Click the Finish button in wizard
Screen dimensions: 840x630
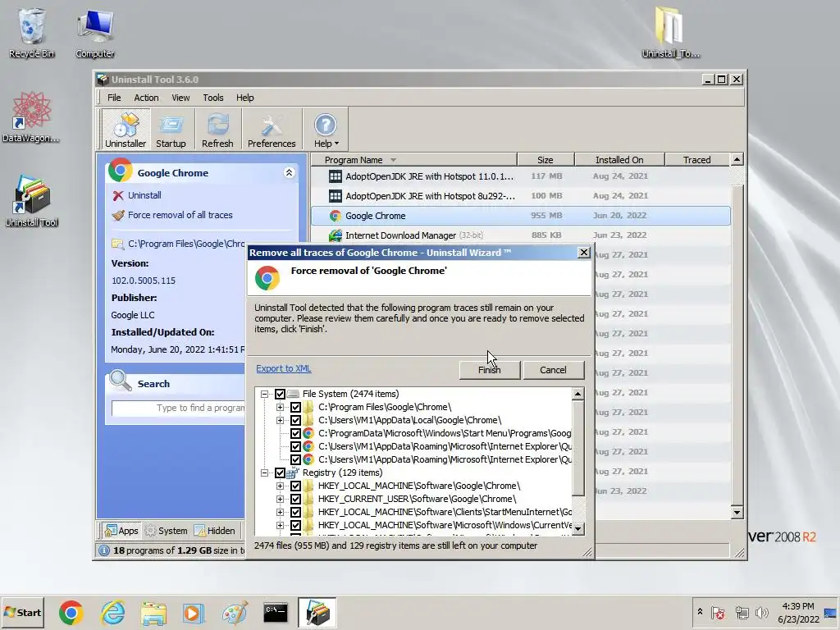pyautogui.click(x=489, y=370)
